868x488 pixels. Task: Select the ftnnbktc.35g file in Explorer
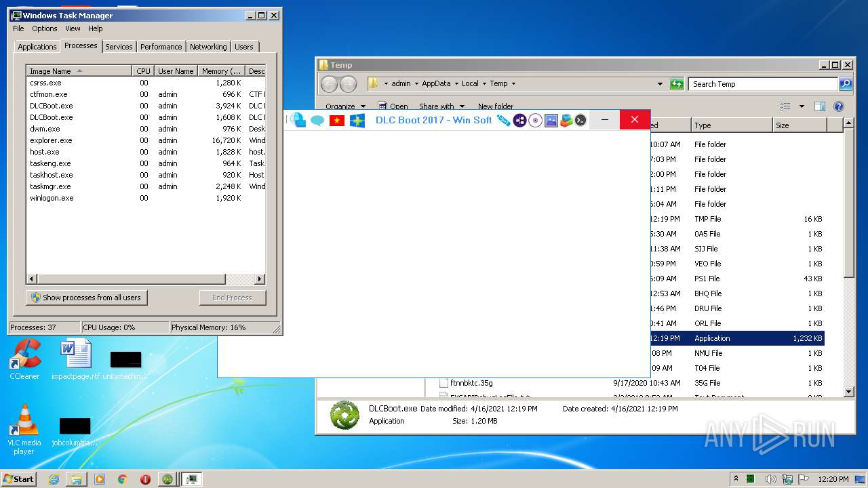click(x=471, y=383)
